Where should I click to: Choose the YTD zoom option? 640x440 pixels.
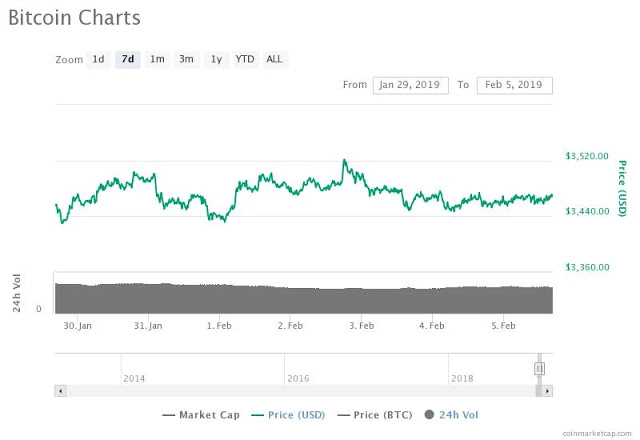click(245, 59)
